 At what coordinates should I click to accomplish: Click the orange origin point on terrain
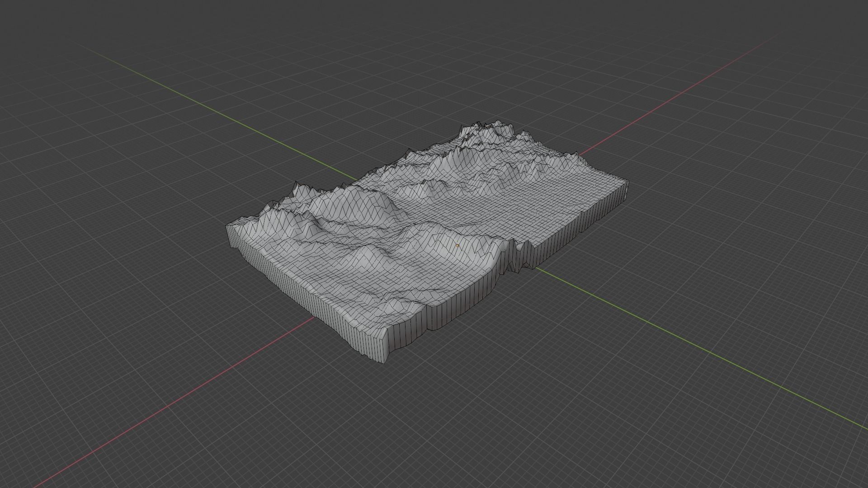click(458, 246)
